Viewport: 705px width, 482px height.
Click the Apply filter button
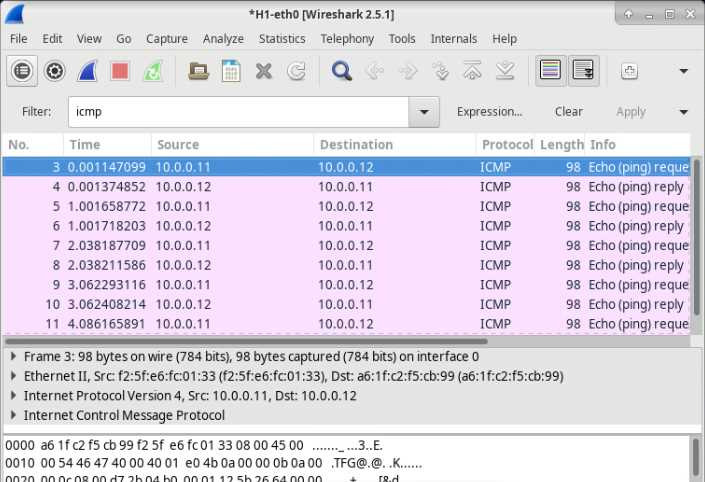tap(631, 112)
